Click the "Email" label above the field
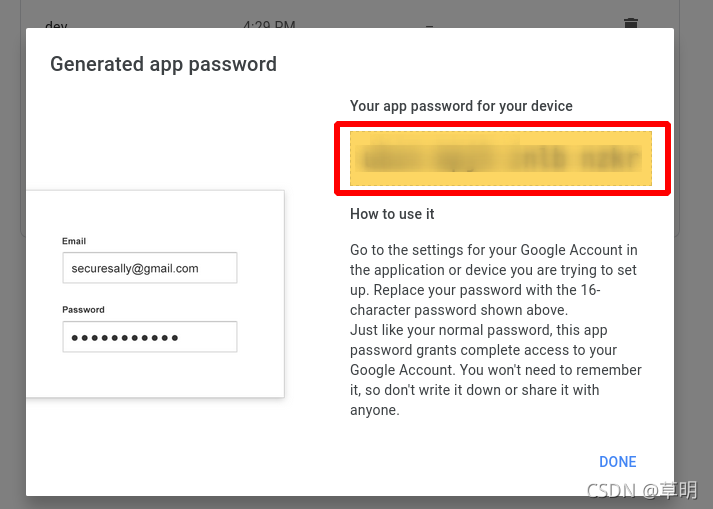Viewport: 713px width, 509px height. [x=74, y=241]
